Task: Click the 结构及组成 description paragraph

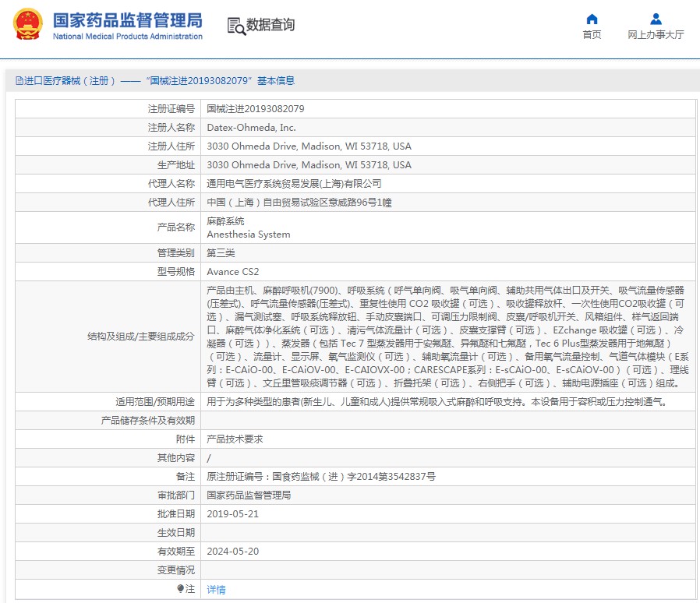Action: (x=447, y=337)
